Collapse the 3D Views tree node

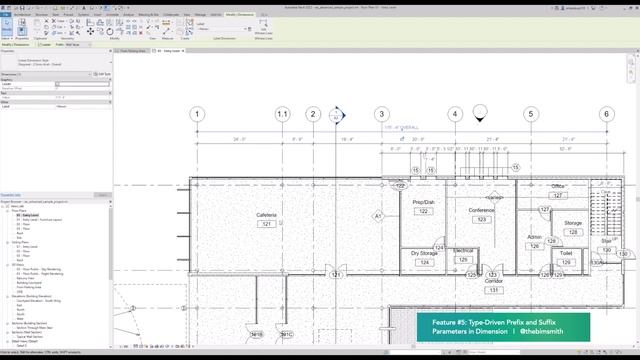tap(8, 265)
